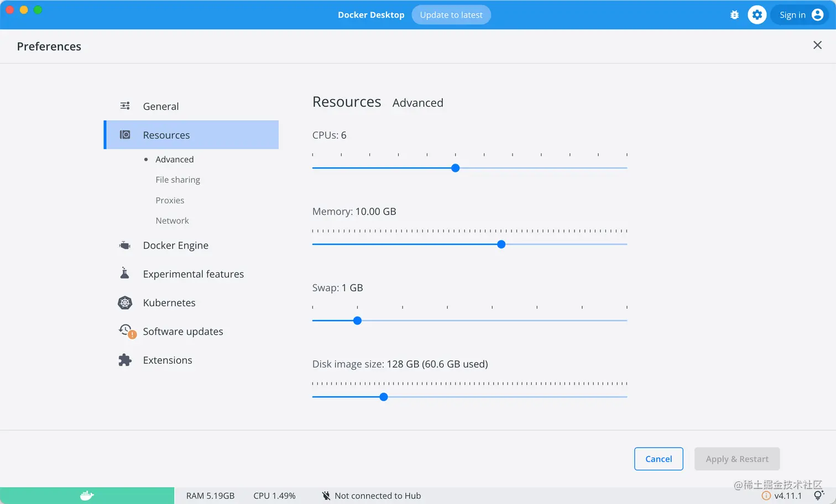Click the Cancel button
This screenshot has height=504, width=836.
pos(659,459)
